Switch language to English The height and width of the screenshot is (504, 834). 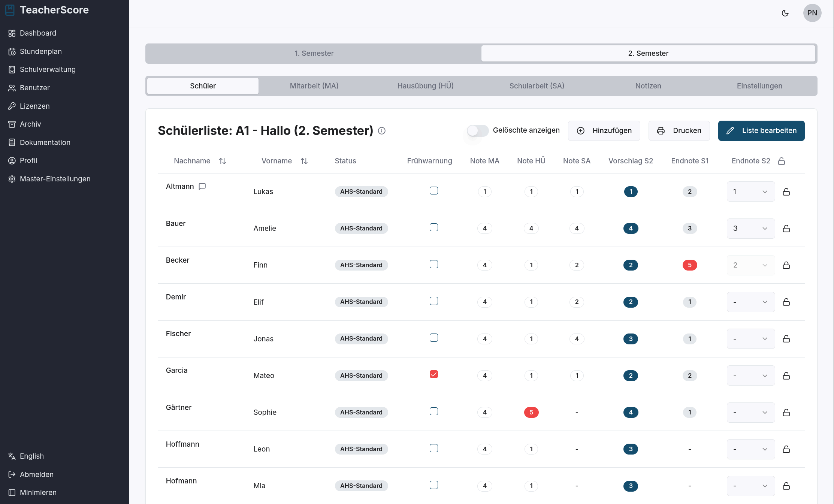[x=26, y=456]
